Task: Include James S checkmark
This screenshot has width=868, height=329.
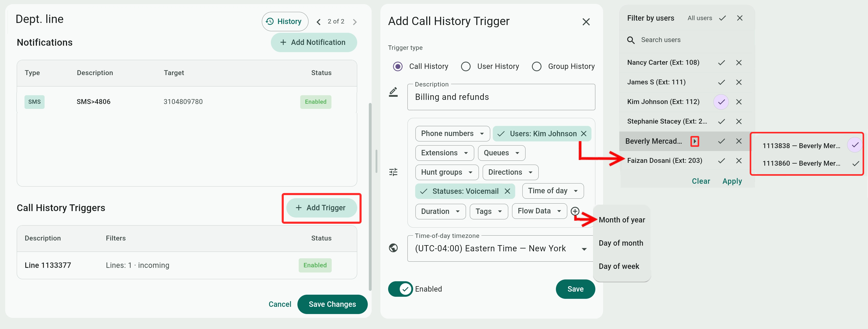Action: (x=721, y=82)
